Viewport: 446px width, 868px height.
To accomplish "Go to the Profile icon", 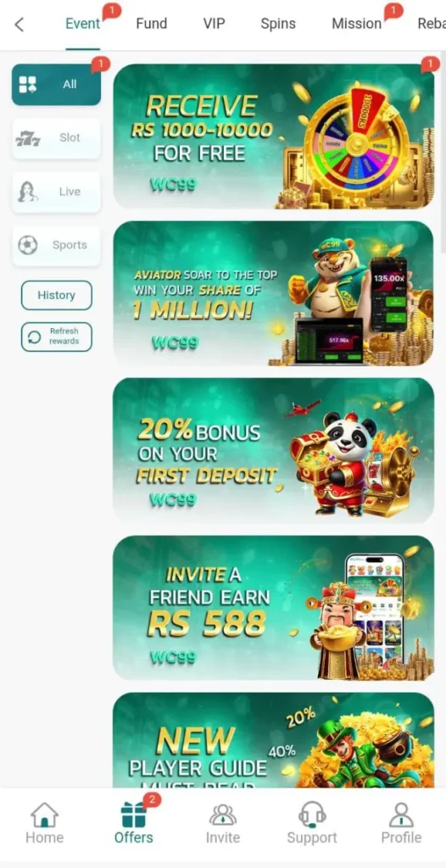I will click(x=401, y=815).
